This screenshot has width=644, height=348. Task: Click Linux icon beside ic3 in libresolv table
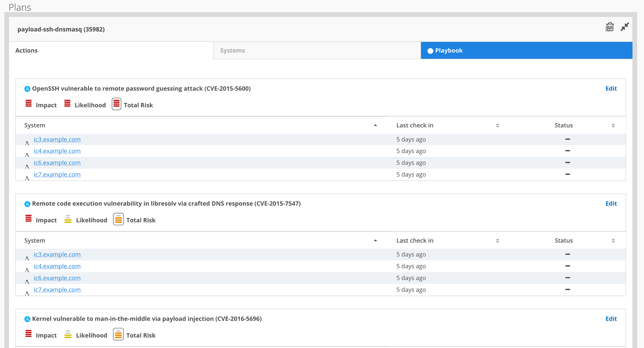coord(27,258)
